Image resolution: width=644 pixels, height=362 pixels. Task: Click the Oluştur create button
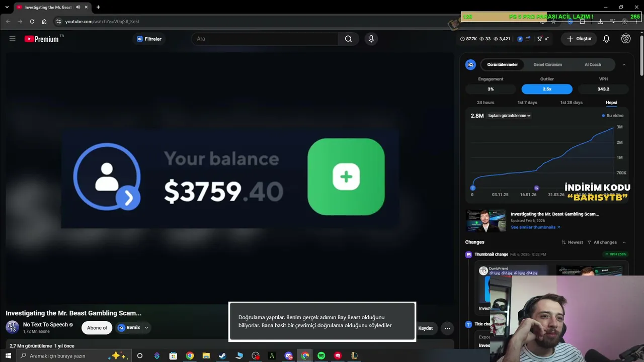pos(579,39)
